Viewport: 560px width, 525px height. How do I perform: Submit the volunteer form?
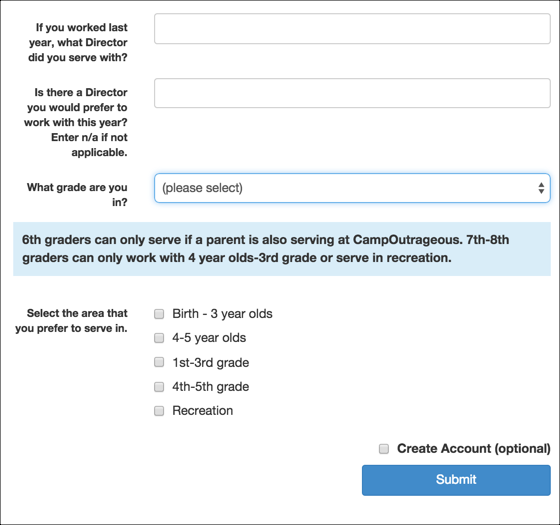[456, 480]
